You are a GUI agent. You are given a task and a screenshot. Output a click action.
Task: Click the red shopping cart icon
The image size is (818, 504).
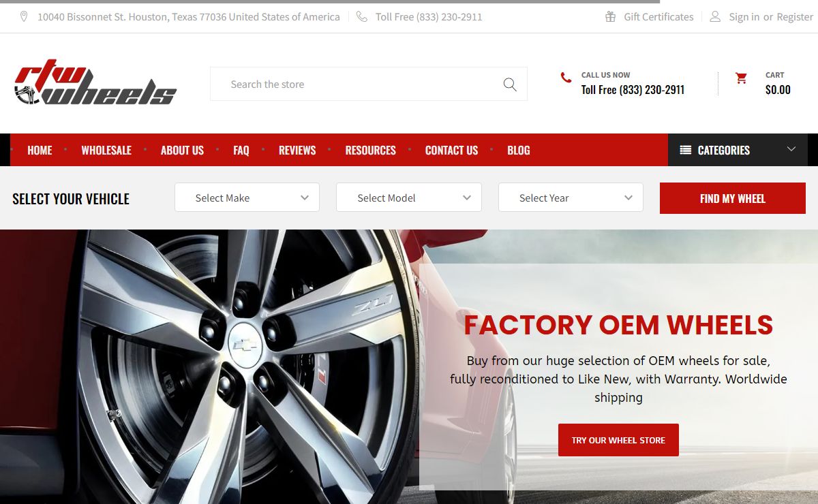pos(741,78)
